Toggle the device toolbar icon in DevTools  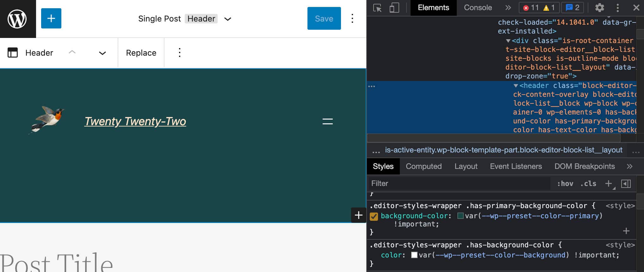(394, 8)
